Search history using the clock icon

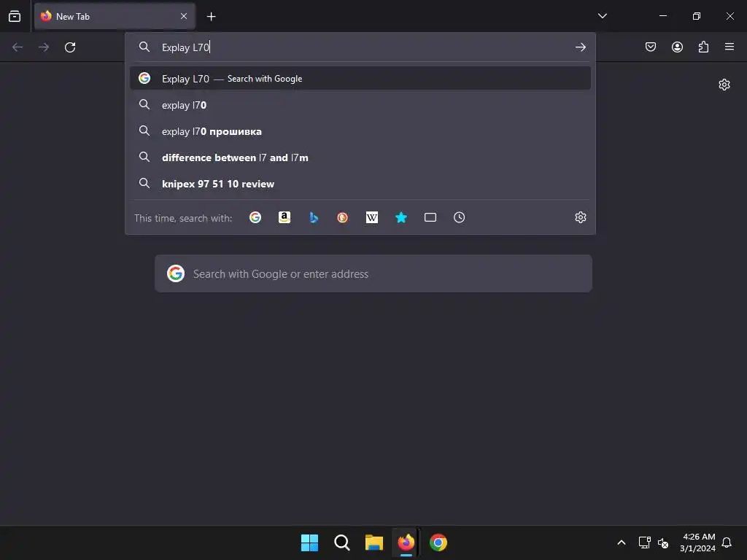click(x=460, y=217)
